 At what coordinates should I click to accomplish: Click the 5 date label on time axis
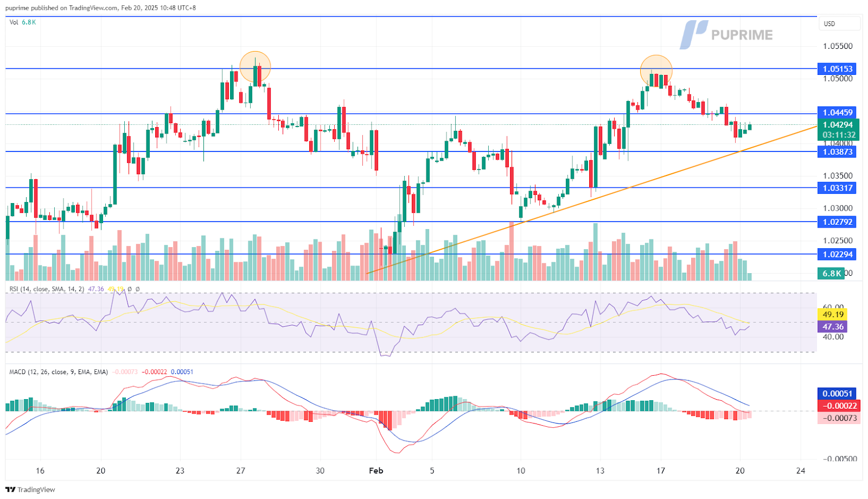click(432, 471)
